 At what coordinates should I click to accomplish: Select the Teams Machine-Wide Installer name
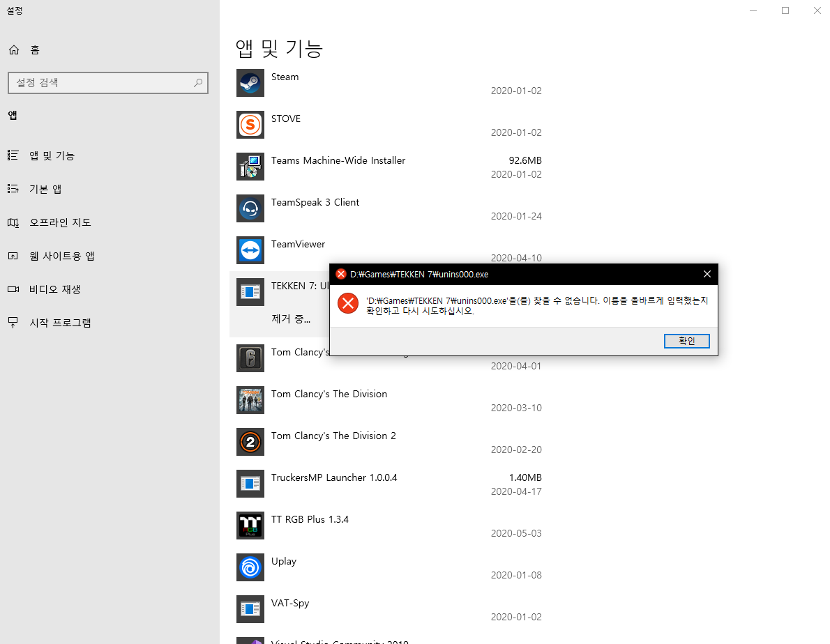tap(338, 160)
